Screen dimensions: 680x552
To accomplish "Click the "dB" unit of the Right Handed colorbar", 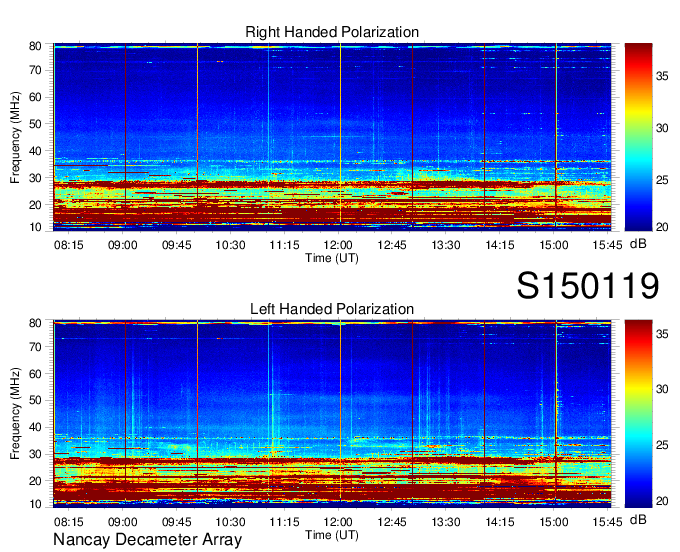I will point(638,244).
